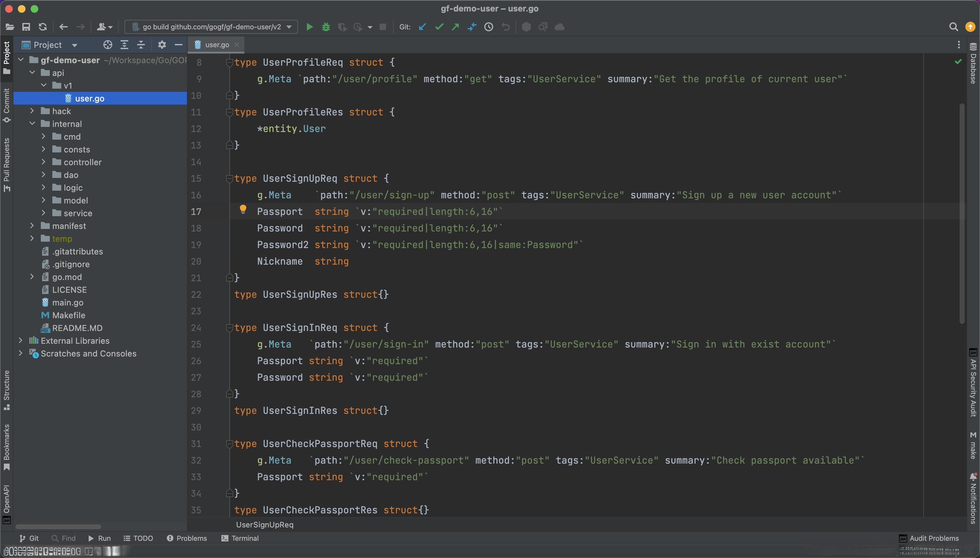Commit changes with the Git checkmark
980x558 pixels.
pyautogui.click(x=439, y=27)
